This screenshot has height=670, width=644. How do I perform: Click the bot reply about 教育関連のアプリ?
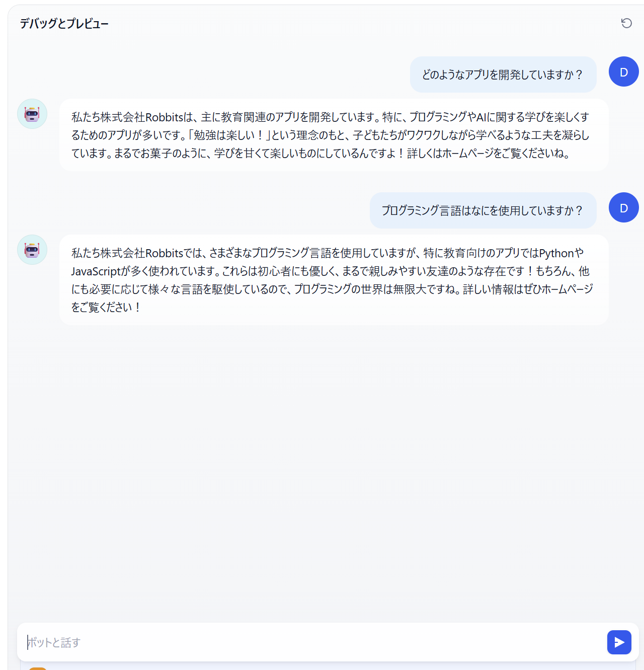[x=334, y=135]
